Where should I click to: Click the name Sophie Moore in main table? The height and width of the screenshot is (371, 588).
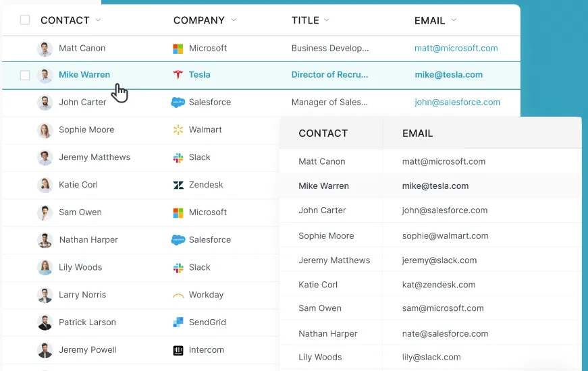(x=86, y=130)
